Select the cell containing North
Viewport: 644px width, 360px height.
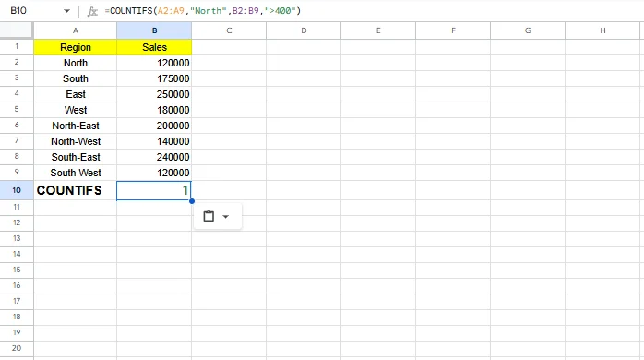[x=75, y=63]
